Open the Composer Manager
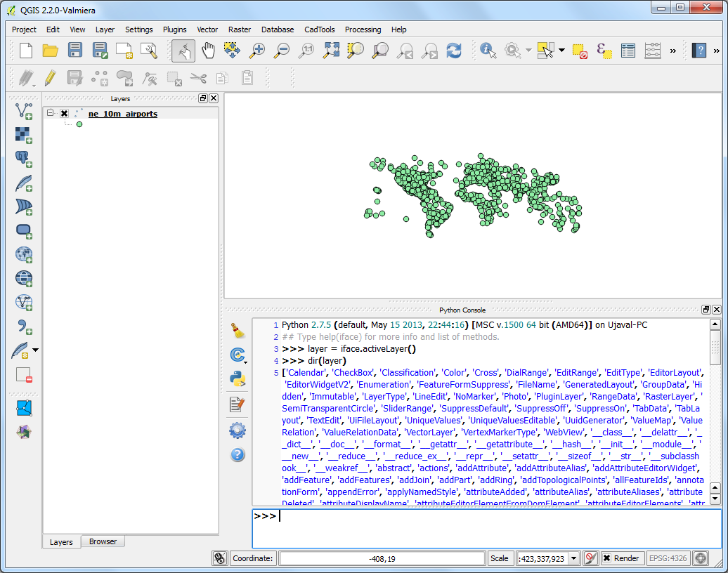 [149, 50]
